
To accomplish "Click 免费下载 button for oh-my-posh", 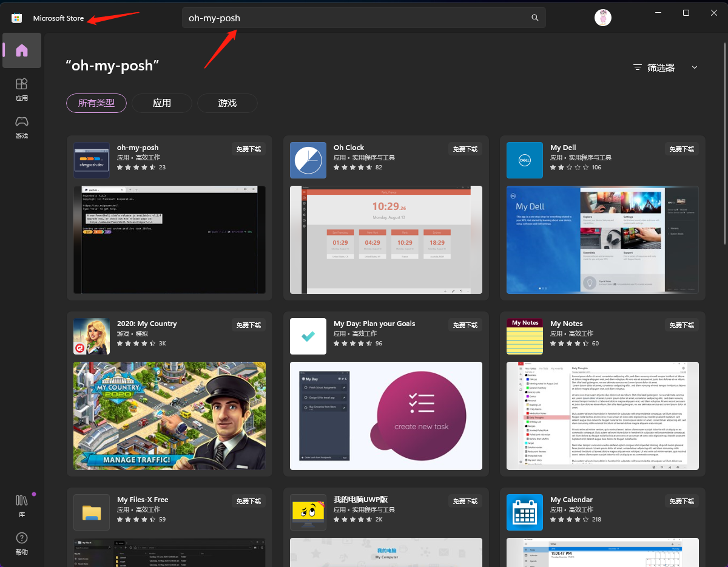I will point(249,149).
